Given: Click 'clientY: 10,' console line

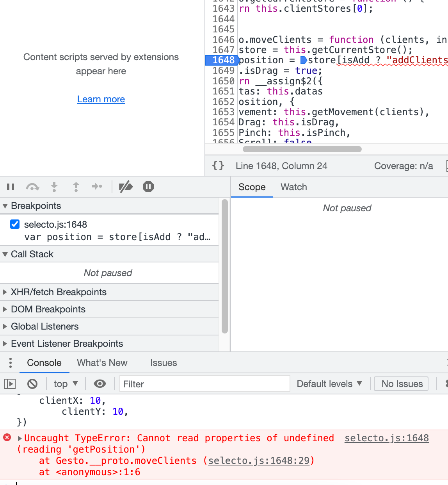Looking at the screenshot, I should [x=95, y=412].
